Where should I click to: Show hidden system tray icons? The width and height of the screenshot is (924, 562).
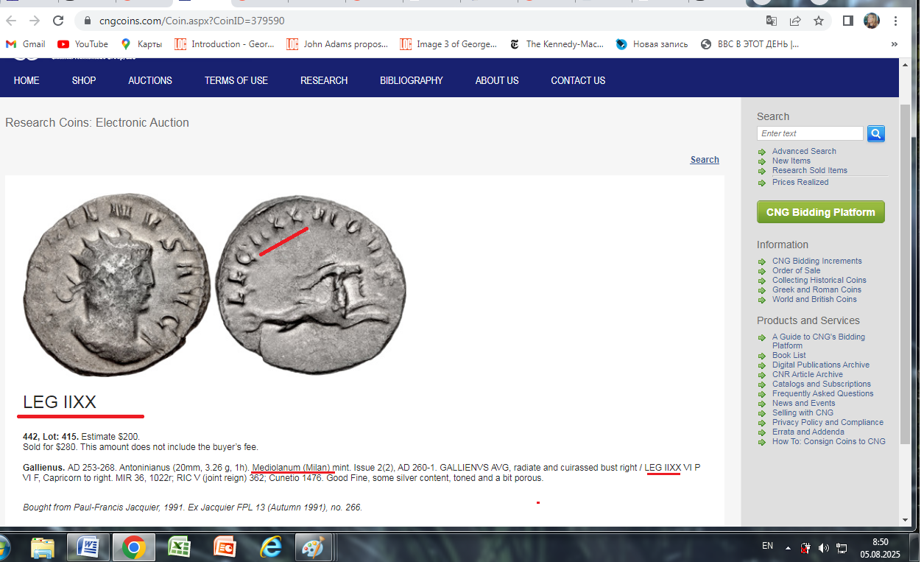(788, 548)
